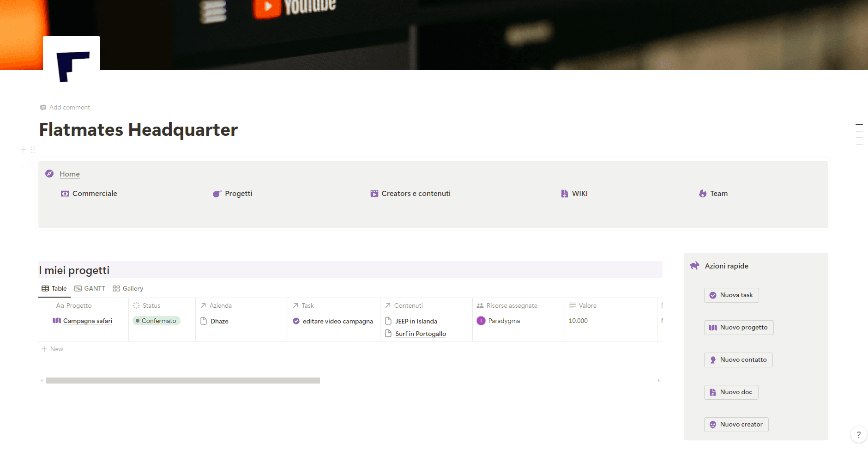Add a row using the New button
Viewport: 868px width, 451px height.
[52, 348]
